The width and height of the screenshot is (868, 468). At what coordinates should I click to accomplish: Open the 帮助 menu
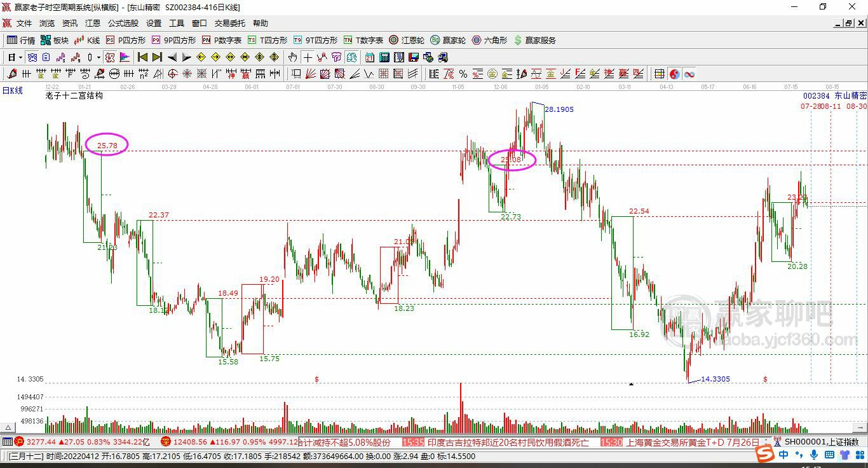coord(261,24)
